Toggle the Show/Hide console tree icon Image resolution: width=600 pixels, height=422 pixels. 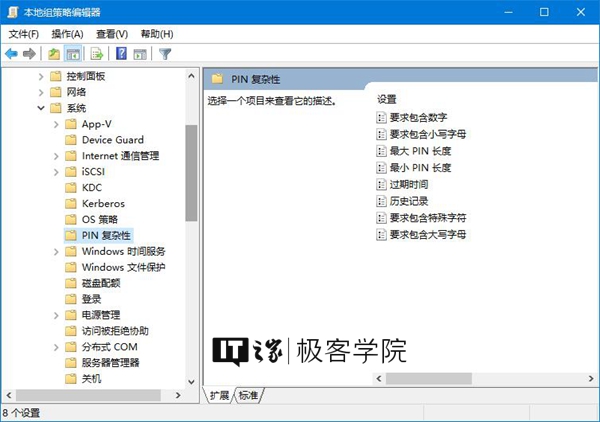pyautogui.click(x=73, y=54)
